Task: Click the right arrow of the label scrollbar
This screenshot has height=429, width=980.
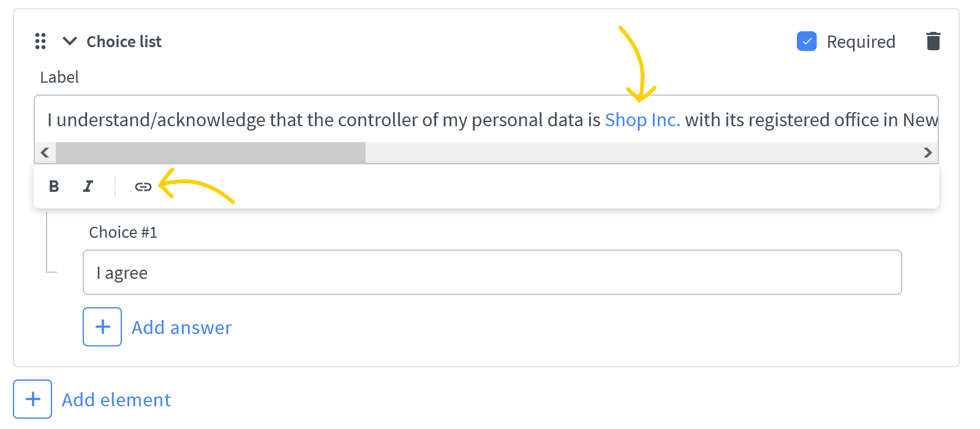Action: 928,153
